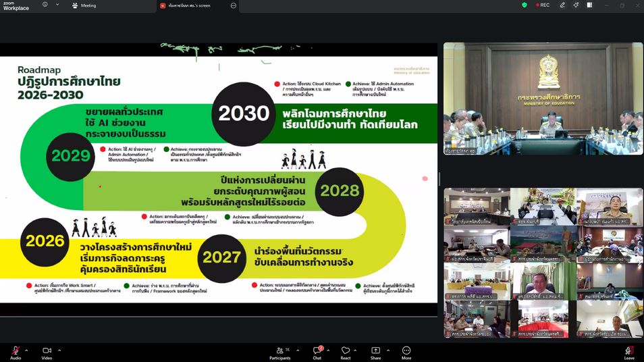Expand the arrow next to Share
The width and height of the screenshot is (644, 362).
pos(388,351)
